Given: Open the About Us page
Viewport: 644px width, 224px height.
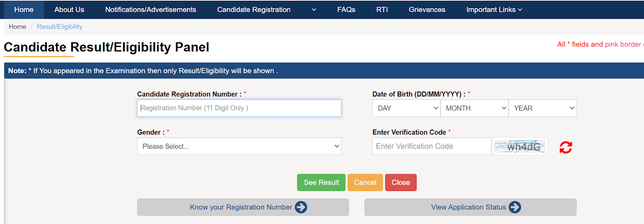Looking at the screenshot, I should pos(69,10).
